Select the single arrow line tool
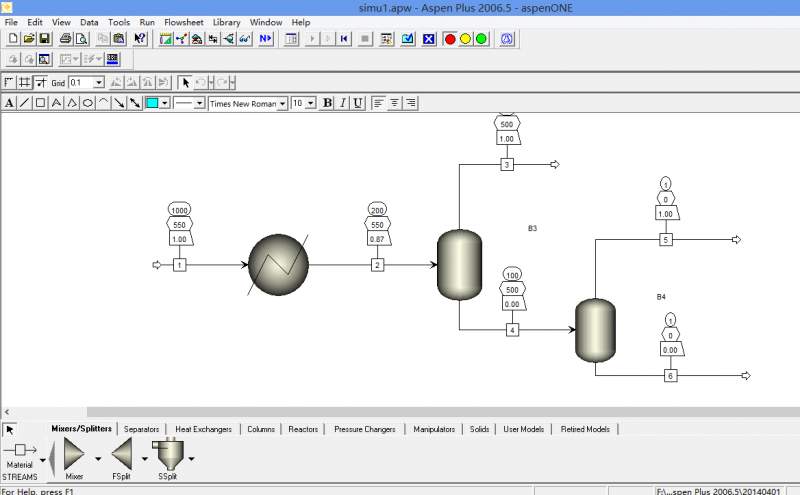Image resolution: width=800 pixels, height=495 pixels. tap(119, 103)
